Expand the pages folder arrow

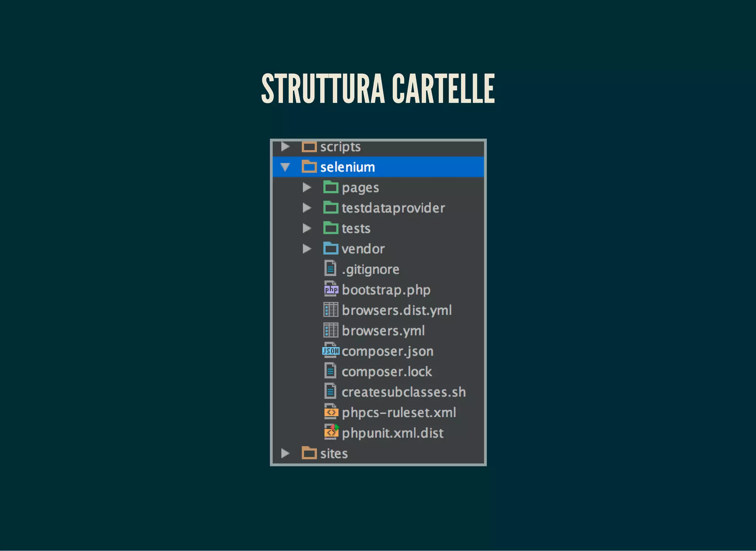(307, 188)
